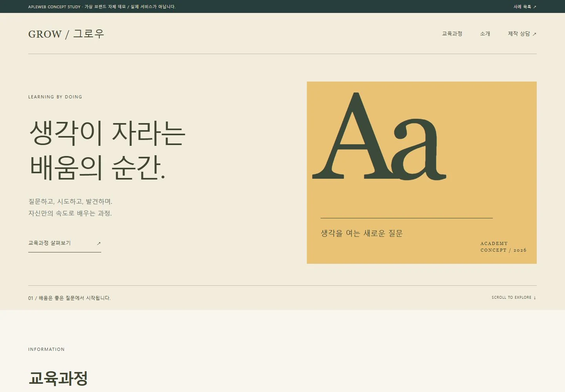
Task: Click the SCROLL TO EXPLORE link
Action: point(514,298)
